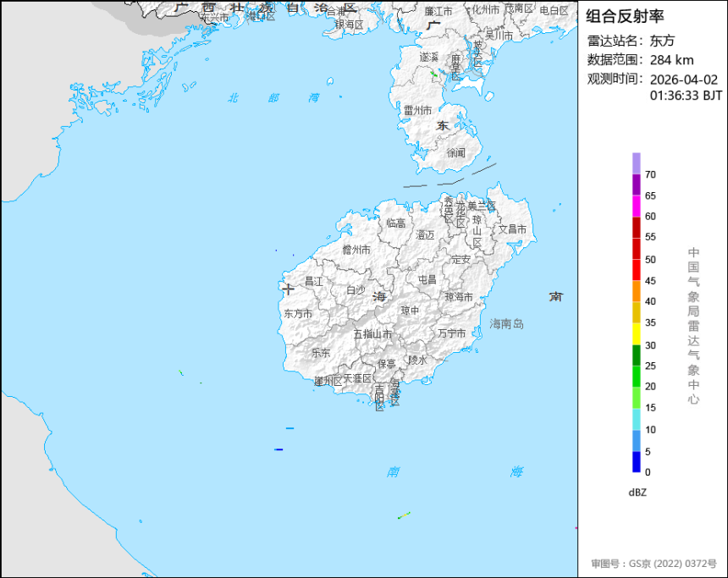728x578 pixels.
Task: Click the 电白区 label
Action: click(x=554, y=10)
